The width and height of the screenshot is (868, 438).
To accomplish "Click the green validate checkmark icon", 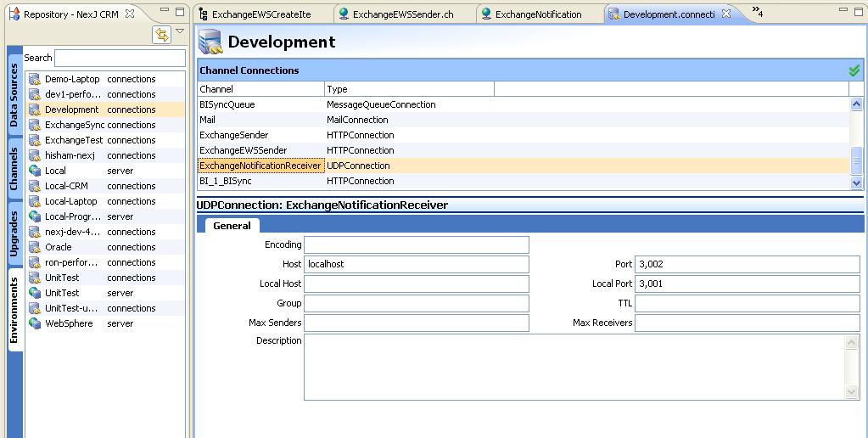I will [854, 71].
